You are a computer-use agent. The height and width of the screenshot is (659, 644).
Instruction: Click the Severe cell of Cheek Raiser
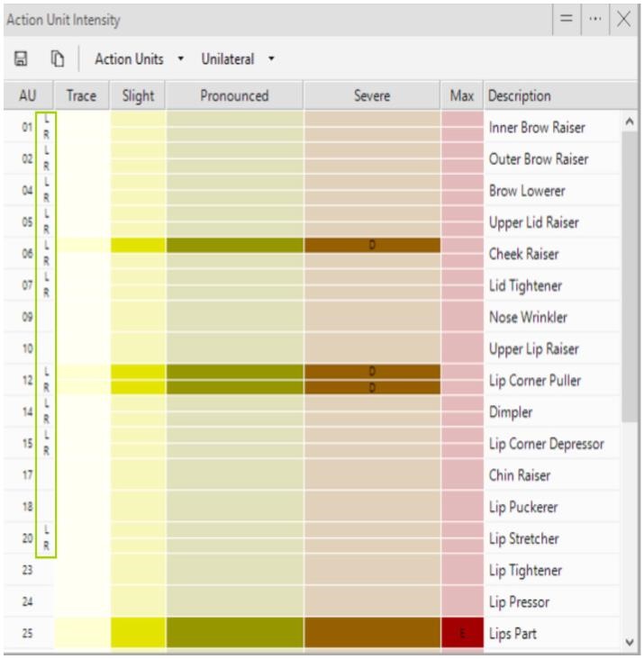pyautogui.click(x=372, y=245)
